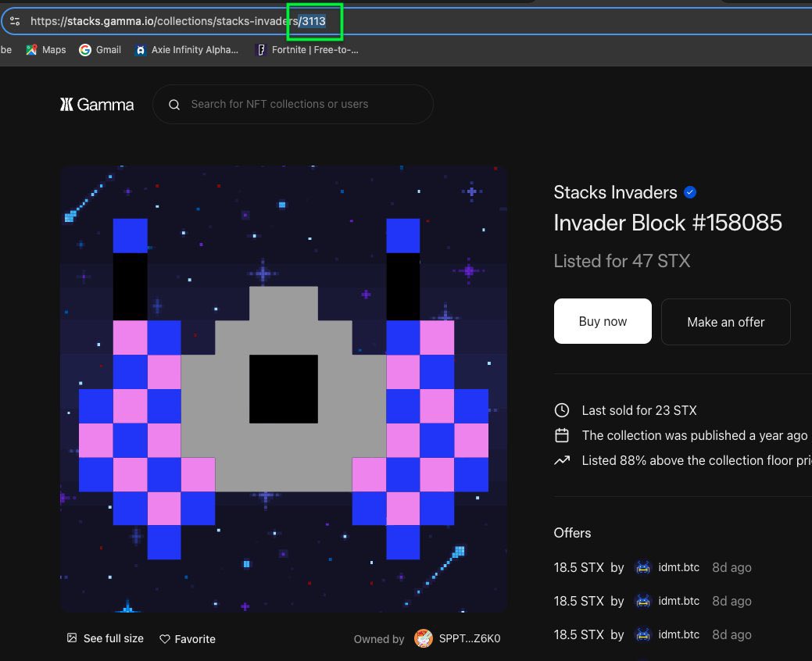Click the site info icon in address bar
This screenshot has width=812, height=661.
[15, 21]
